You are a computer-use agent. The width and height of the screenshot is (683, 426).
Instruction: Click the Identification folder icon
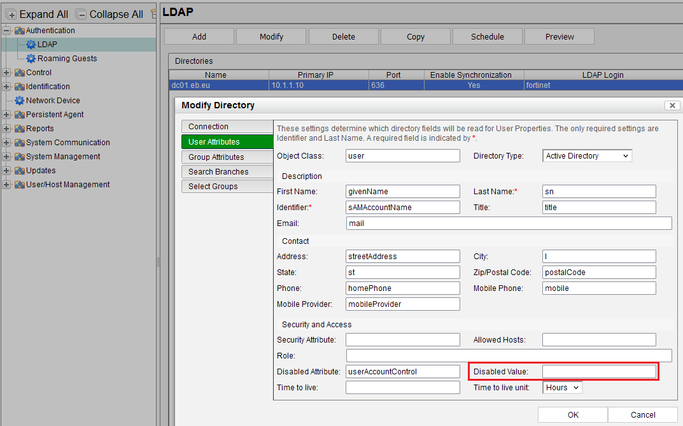tap(19, 87)
